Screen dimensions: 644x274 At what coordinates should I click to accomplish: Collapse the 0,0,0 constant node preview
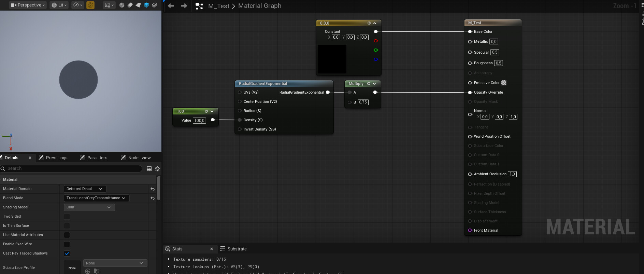click(x=375, y=23)
